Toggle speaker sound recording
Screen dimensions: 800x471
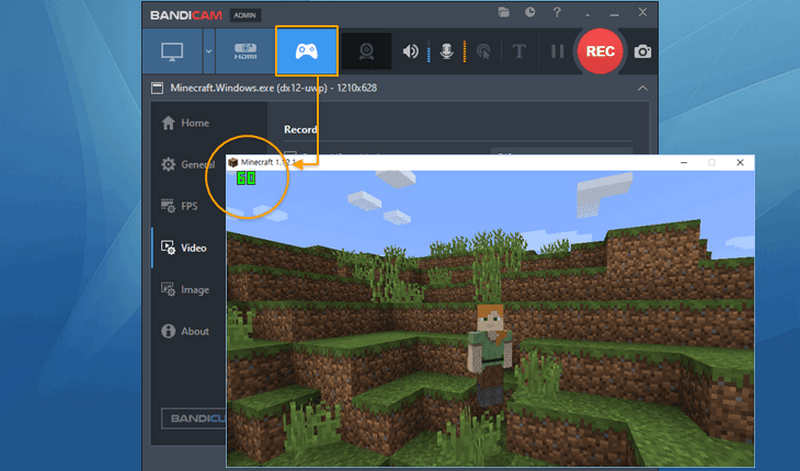tap(410, 52)
